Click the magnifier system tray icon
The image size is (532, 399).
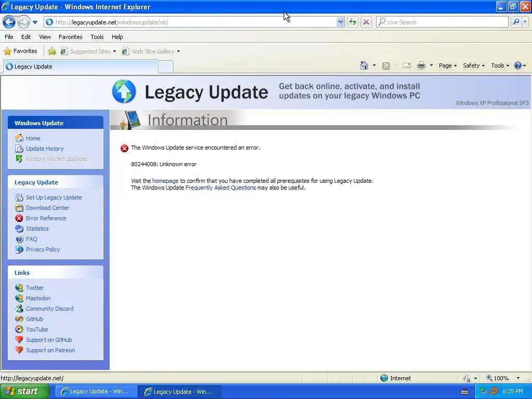pos(494,391)
